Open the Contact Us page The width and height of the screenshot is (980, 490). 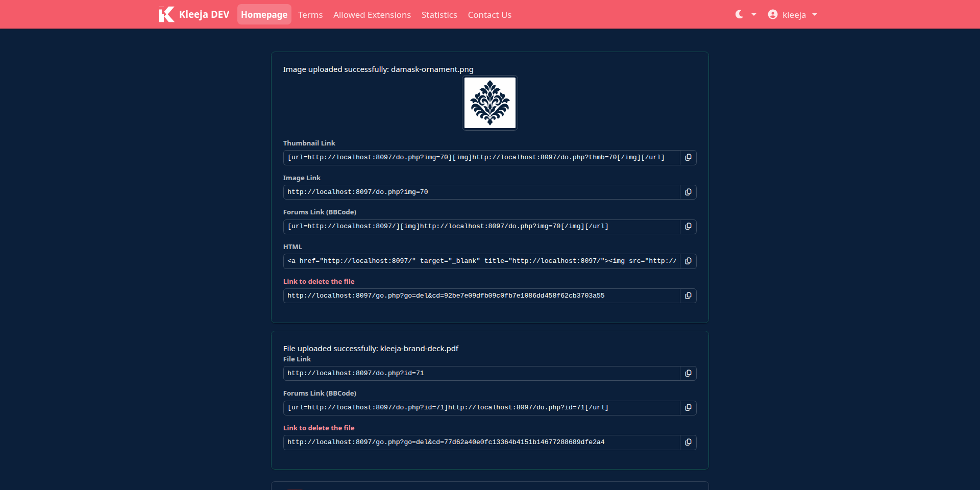tap(489, 15)
